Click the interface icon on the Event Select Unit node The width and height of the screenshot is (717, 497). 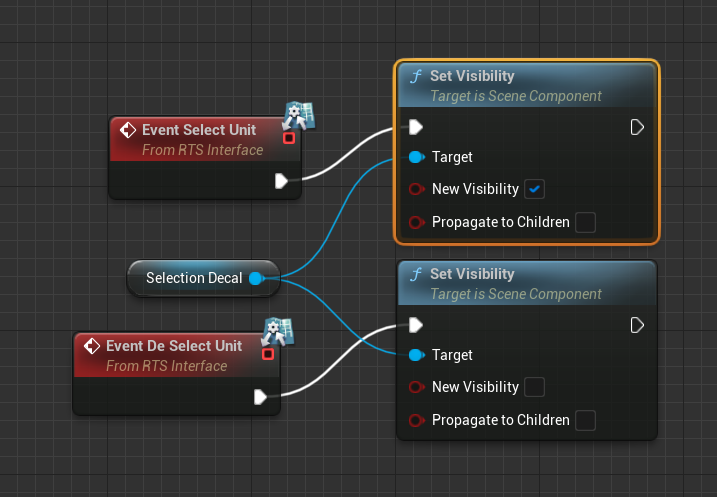299,116
